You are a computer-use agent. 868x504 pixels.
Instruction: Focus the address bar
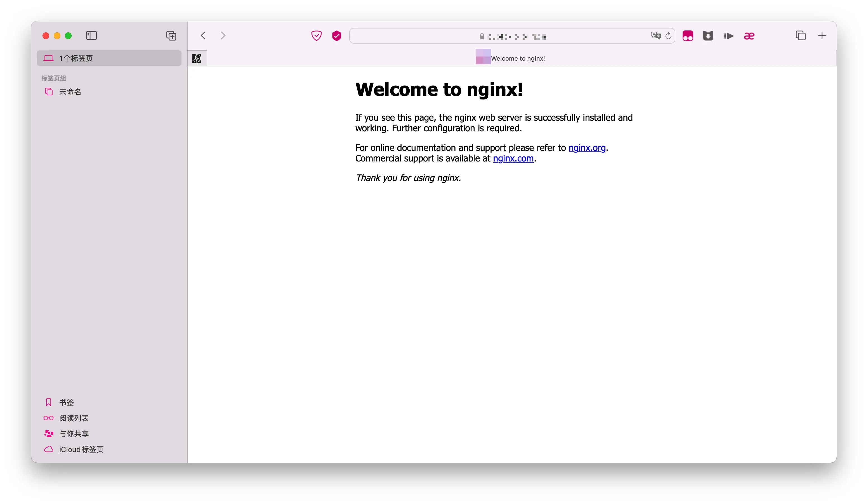[x=512, y=36]
